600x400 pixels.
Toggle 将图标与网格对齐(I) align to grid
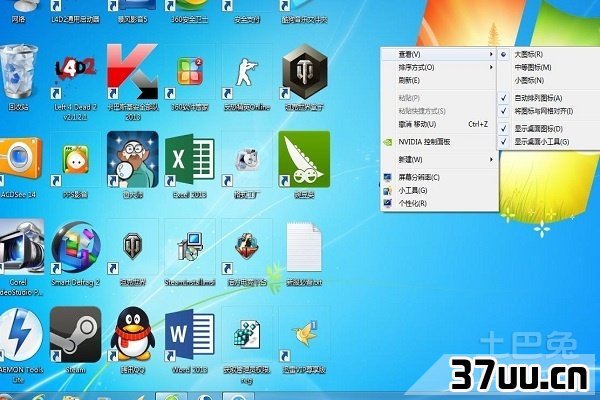(549, 111)
